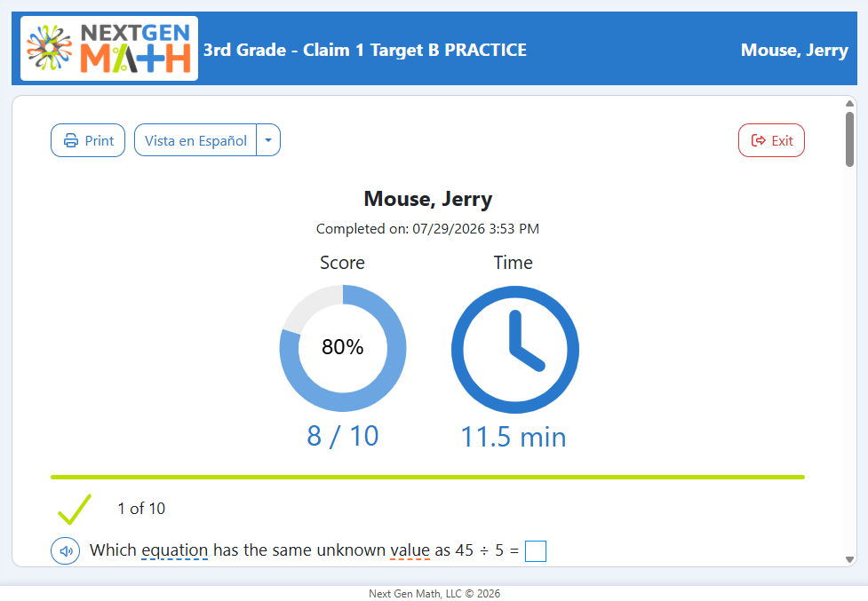Click the scroll down arrow

tap(849, 559)
